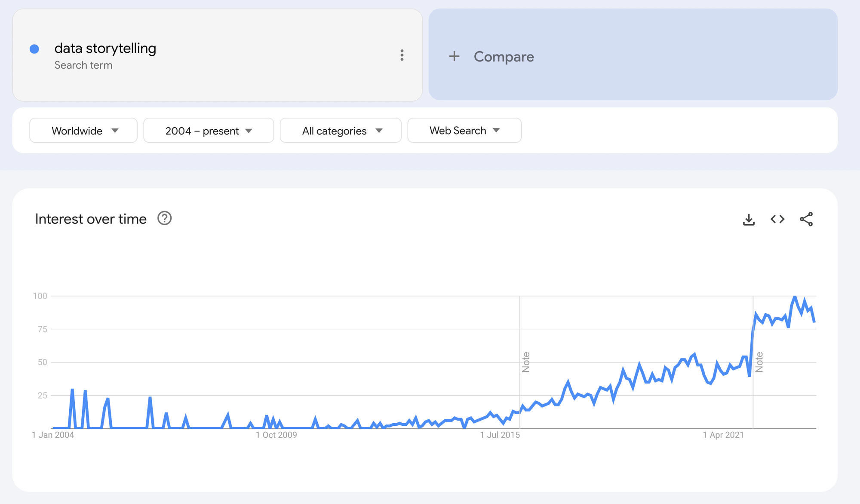
Task: Expand the Worldwide region dropdown
Action: point(83,131)
